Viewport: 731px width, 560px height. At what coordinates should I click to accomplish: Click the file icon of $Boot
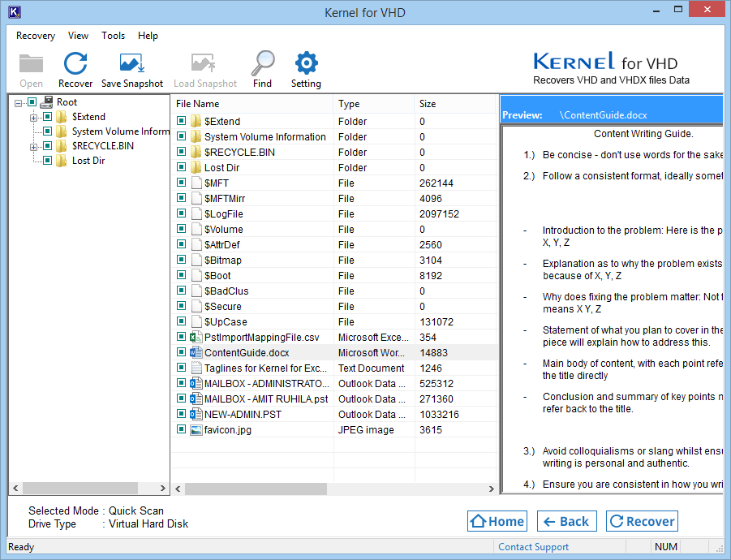pyautogui.click(x=196, y=275)
